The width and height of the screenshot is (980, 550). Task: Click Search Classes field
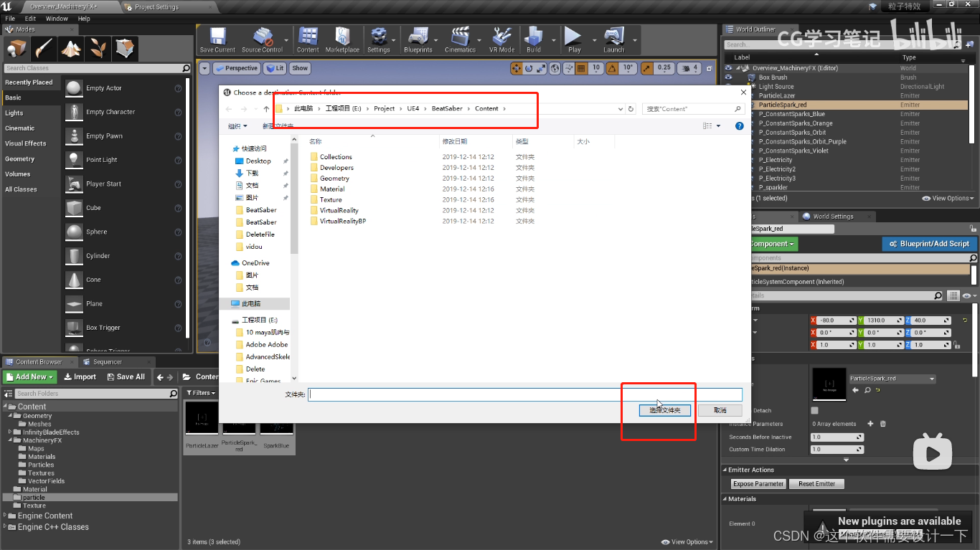pyautogui.click(x=96, y=68)
